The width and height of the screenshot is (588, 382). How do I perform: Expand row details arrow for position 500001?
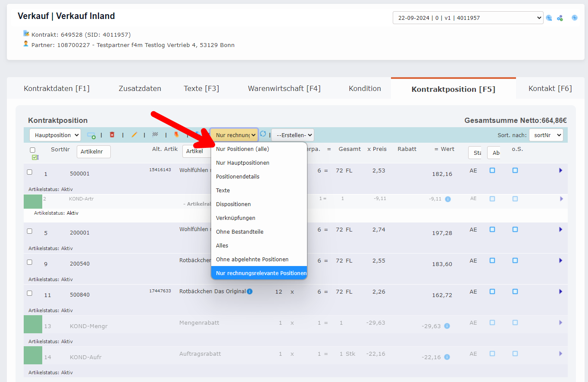tap(560, 171)
